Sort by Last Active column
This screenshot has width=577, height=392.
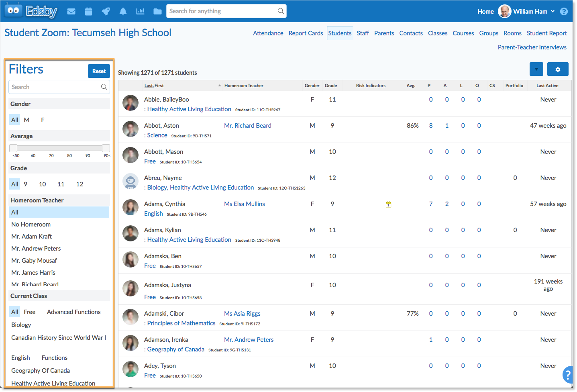(547, 86)
